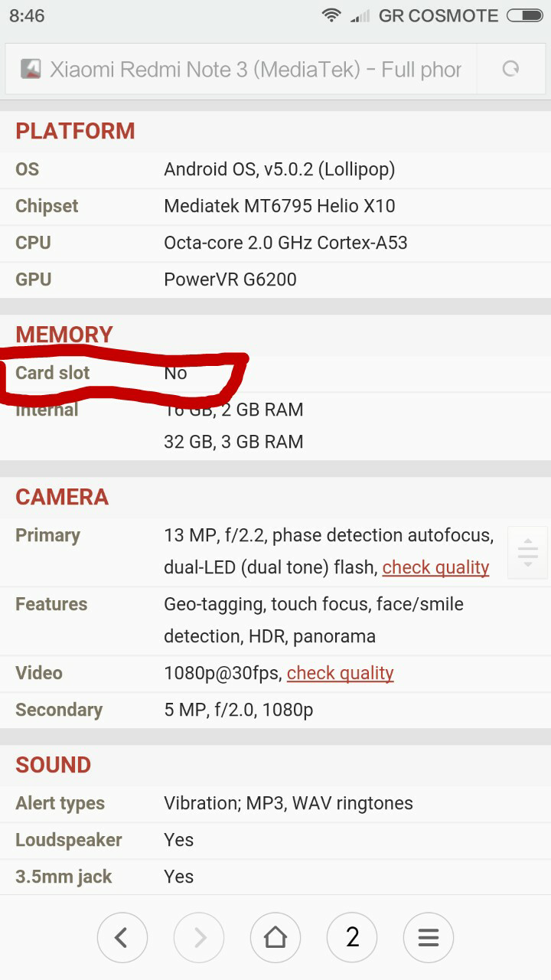Open the tab switcher showing 2

pyautogui.click(x=352, y=937)
